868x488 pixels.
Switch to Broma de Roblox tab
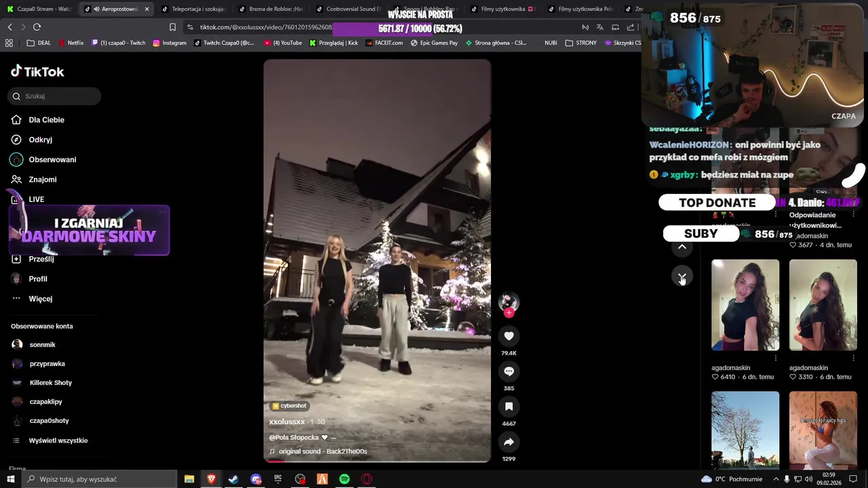(x=271, y=9)
